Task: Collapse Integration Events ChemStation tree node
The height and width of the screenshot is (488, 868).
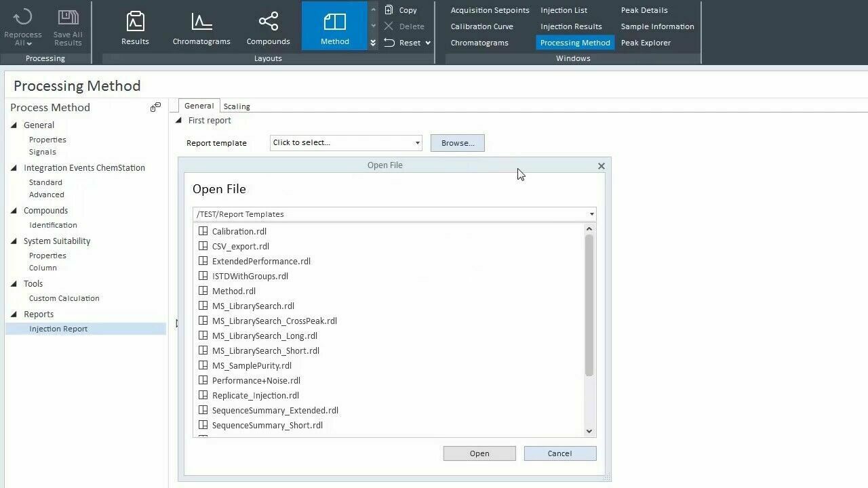Action: pyautogui.click(x=14, y=168)
